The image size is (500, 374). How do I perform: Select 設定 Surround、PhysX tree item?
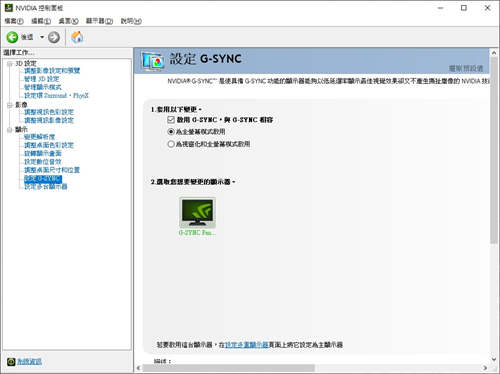pos(56,96)
